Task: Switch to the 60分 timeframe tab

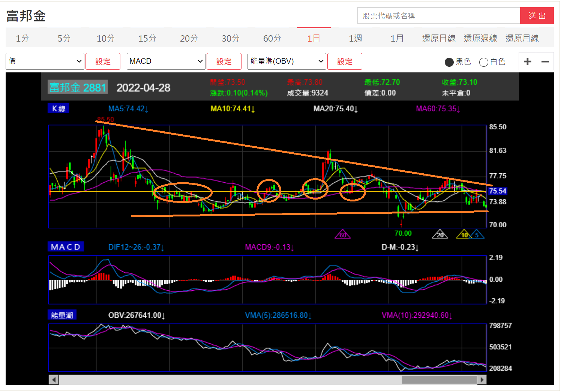Action: (x=272, y=38)
